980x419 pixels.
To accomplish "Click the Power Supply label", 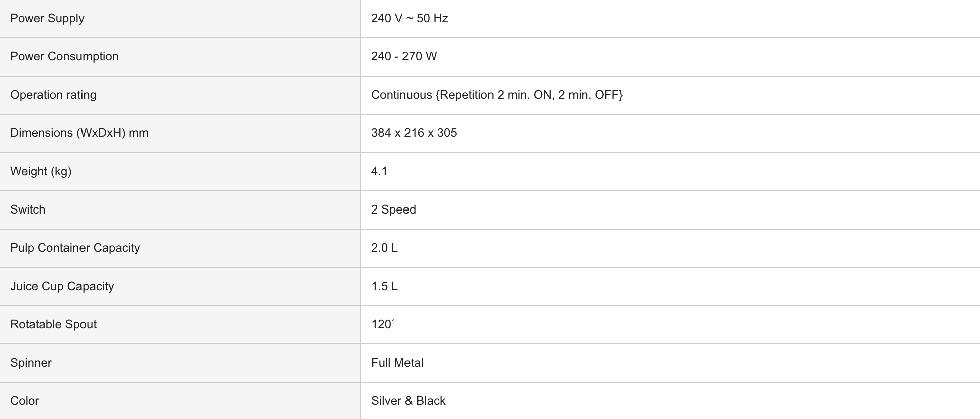I will pyautogui.click(x=47, y=18).
